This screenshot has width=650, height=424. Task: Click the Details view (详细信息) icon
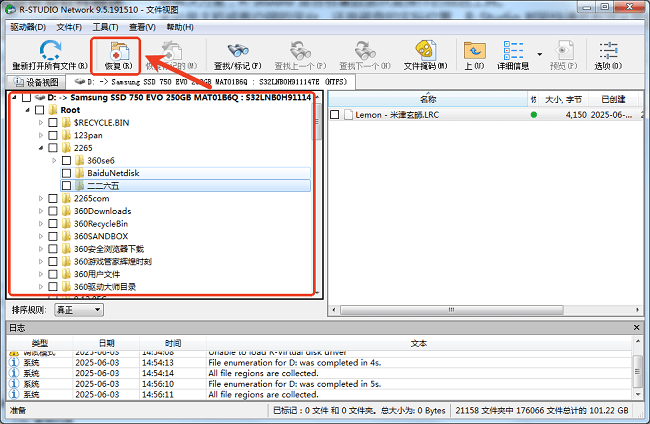coord(514,50)
